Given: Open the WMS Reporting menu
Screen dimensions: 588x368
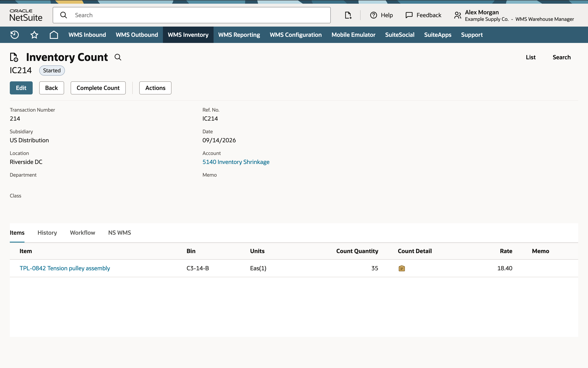Looking at the screenshot, I should 239,35.
